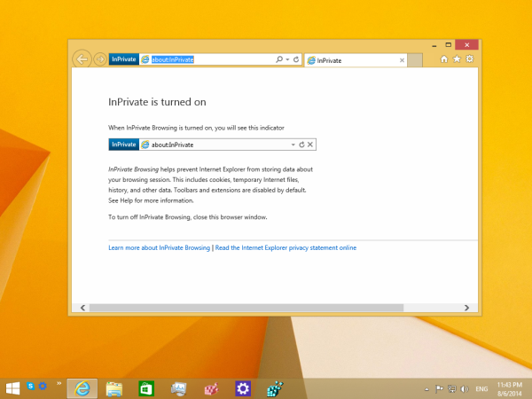
Task: Open the Windows Store taskbar icon
Action: 146,389
